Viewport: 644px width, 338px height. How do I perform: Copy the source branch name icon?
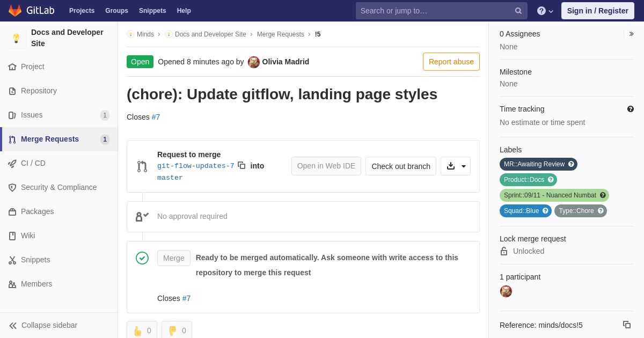tap(241, 165)
